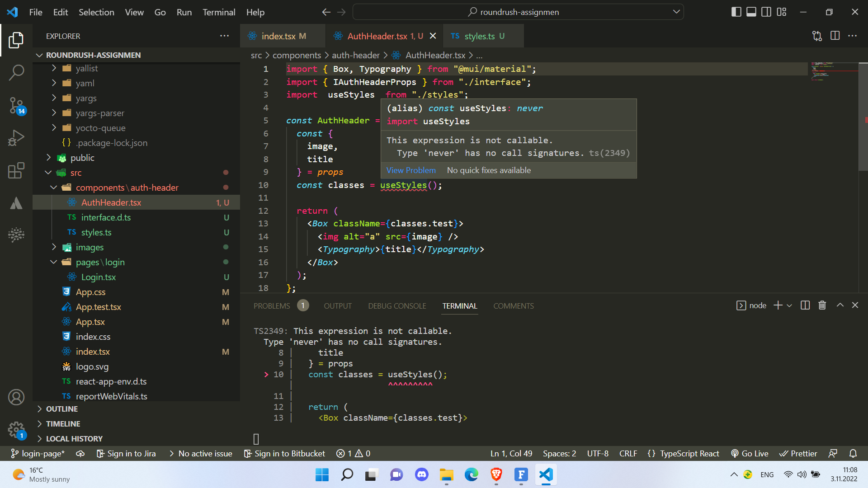Open Discord from the Windows taskbar

421,474
